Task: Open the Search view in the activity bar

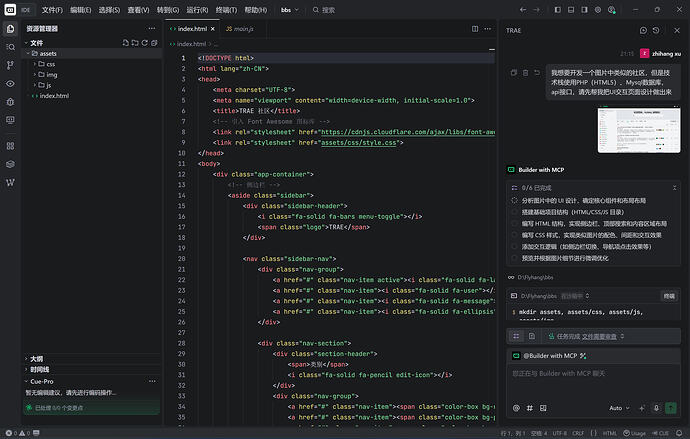Action: tap(10, 47)
